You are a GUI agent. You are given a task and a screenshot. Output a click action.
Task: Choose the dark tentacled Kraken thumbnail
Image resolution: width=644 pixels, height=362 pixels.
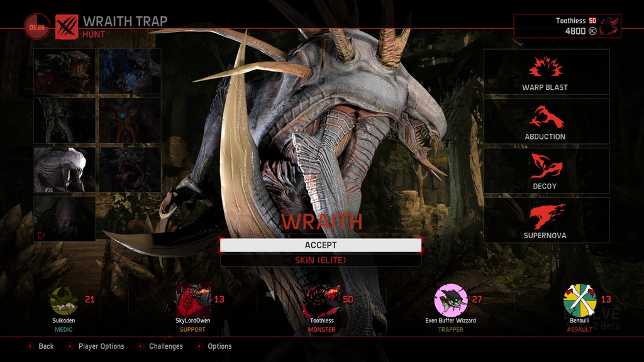65,120
